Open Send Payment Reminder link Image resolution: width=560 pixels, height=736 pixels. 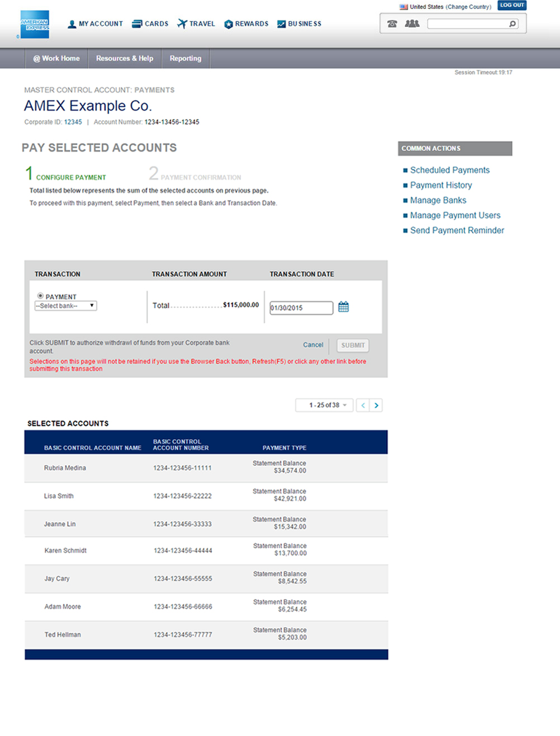pyautogui.click(x=457, y=230)
